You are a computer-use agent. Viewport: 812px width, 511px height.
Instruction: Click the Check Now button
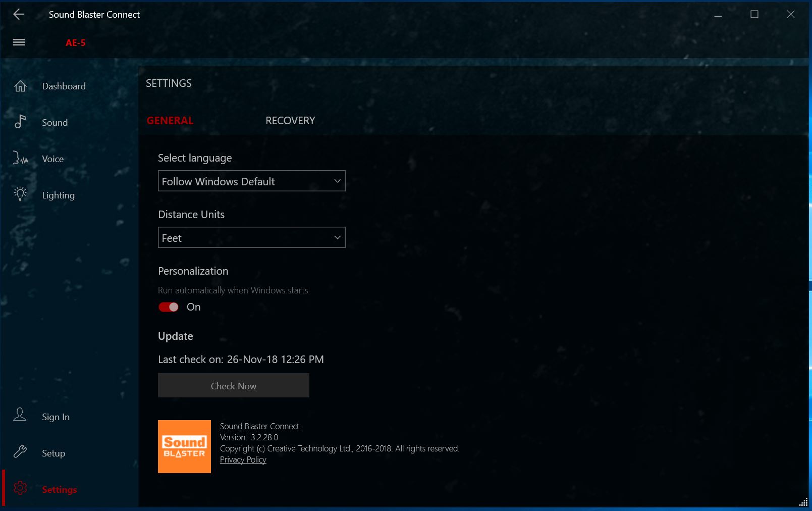[234, 385]
